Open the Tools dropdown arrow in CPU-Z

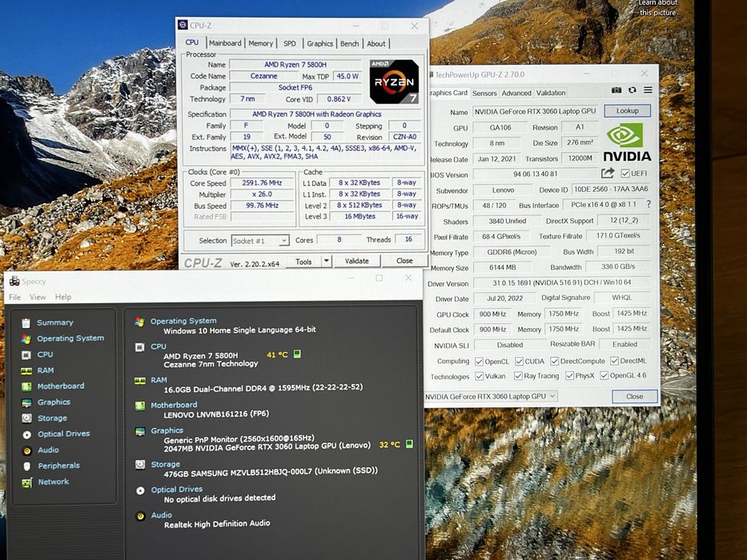327,261
